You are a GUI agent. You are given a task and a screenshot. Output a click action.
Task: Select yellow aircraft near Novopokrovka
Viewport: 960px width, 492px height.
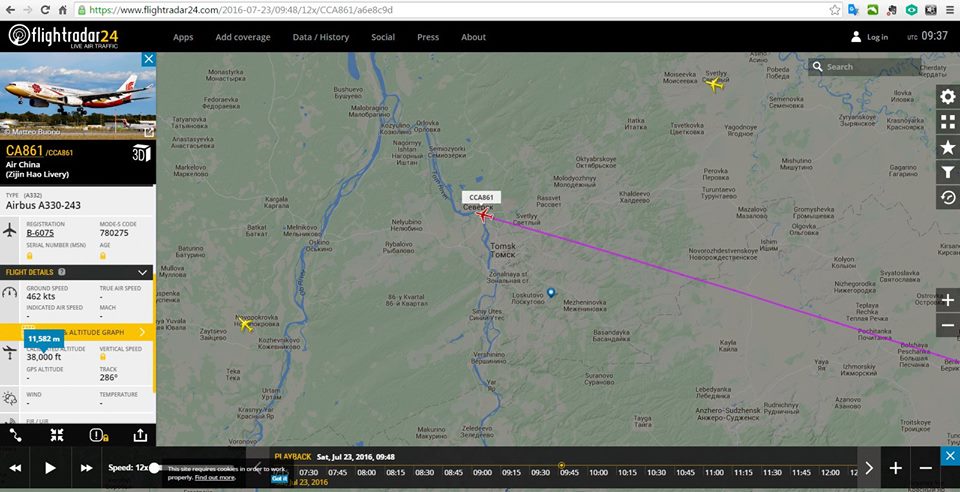(246, 324)
